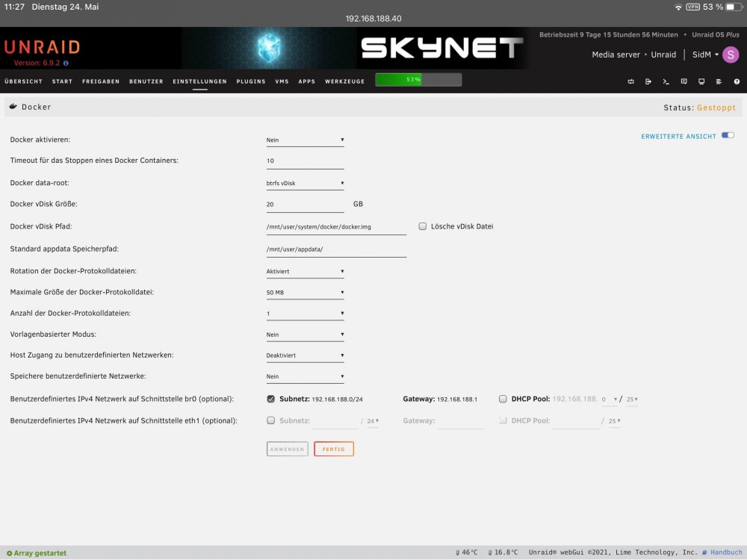Click the Unraid OS Plus label
This screenshot has width=747, height=560.
(x=716, y=35)
